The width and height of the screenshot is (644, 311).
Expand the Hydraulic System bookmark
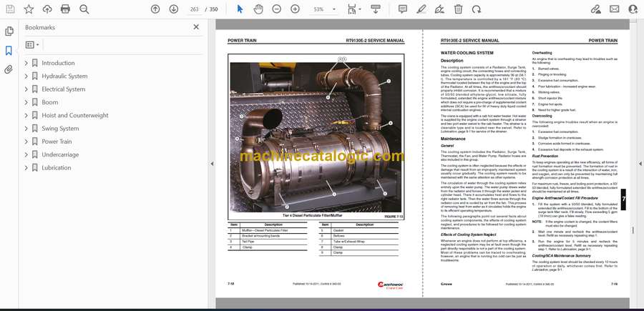(26, 76)
